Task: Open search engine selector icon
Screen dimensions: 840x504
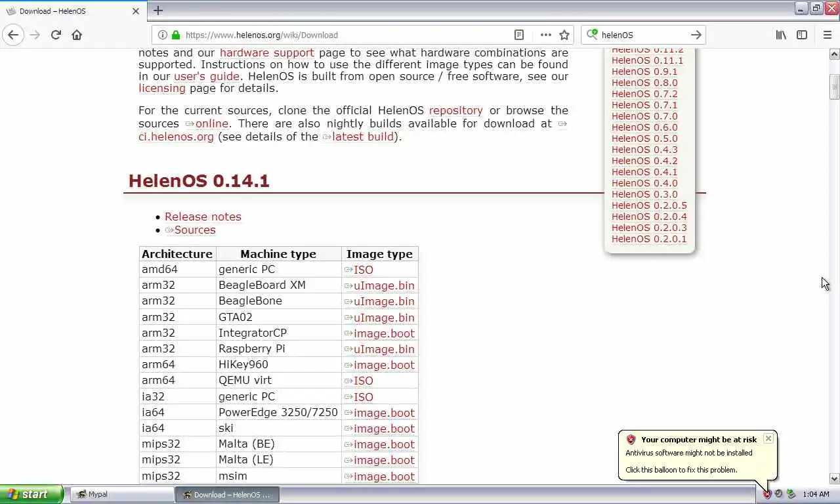Action: click(592, 35)
